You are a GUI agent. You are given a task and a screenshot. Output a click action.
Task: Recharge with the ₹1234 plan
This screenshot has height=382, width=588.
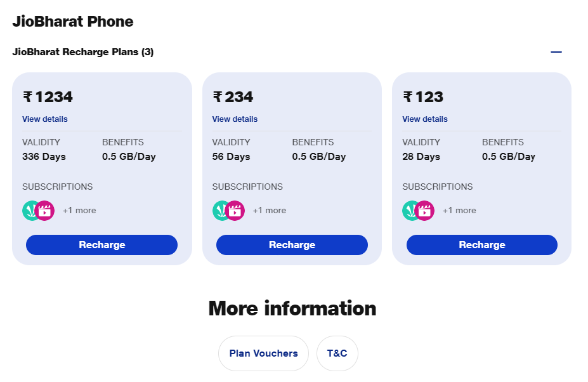[101, 245]
